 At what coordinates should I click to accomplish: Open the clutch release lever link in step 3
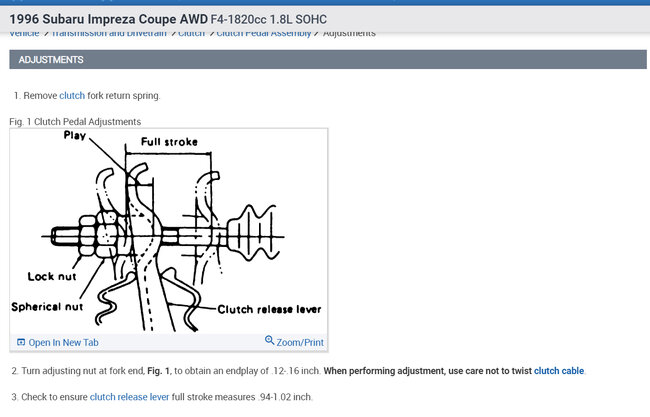[129, 397]
